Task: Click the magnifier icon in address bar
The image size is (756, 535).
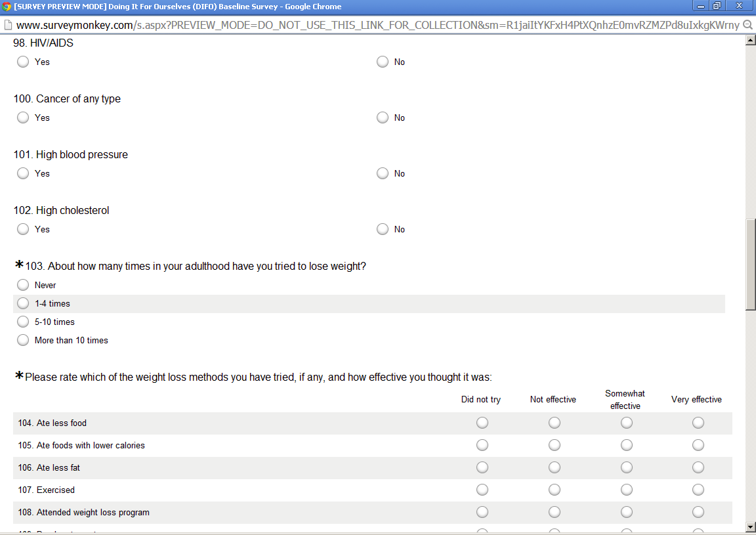Action: click(748, 25)
